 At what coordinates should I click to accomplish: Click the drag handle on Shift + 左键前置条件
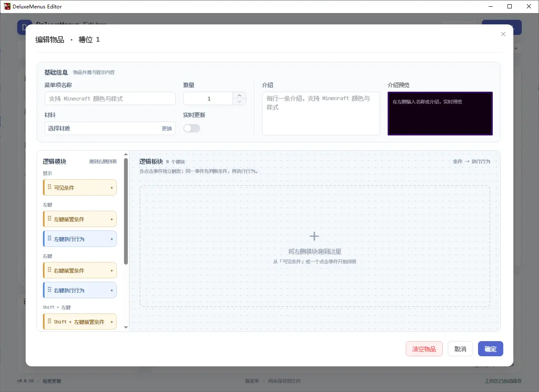click(x=50, y=321)
